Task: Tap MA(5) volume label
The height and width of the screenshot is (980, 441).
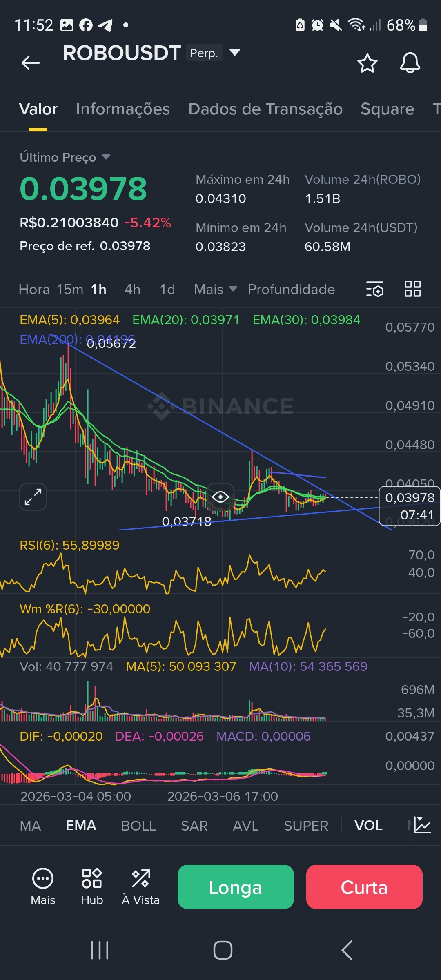Action: 181,666
